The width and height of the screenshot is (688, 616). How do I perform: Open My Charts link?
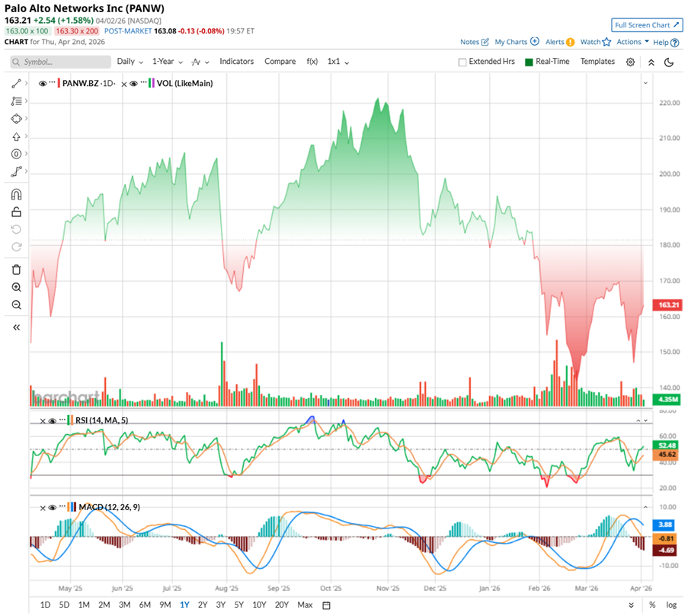[517, 42]
